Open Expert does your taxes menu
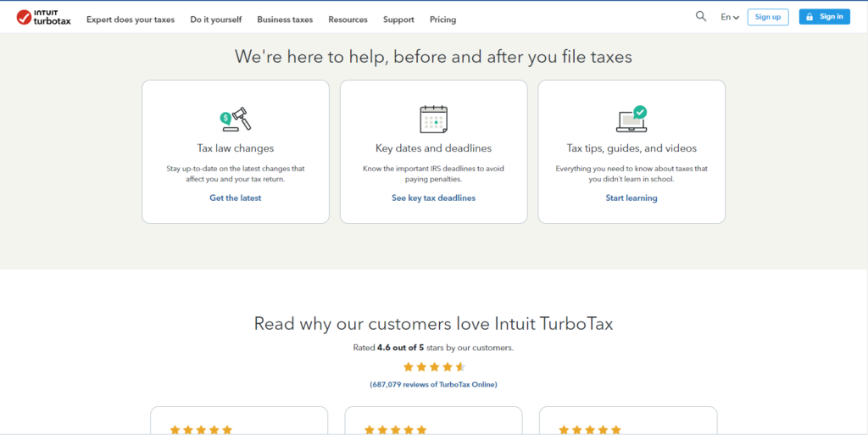The width and height of the screenshot is (868, 435). tap(131, 20)
